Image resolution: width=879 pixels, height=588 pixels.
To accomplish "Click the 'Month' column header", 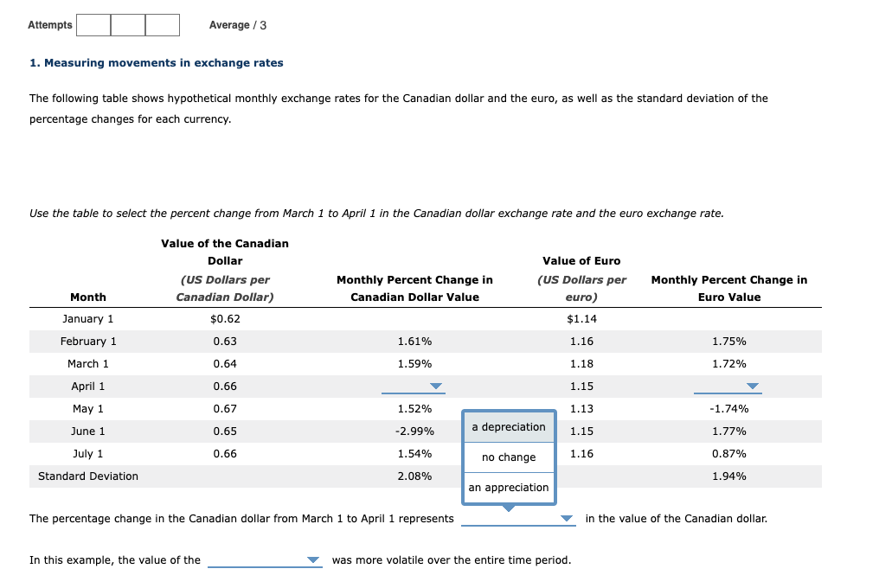I will click(87, 297).
